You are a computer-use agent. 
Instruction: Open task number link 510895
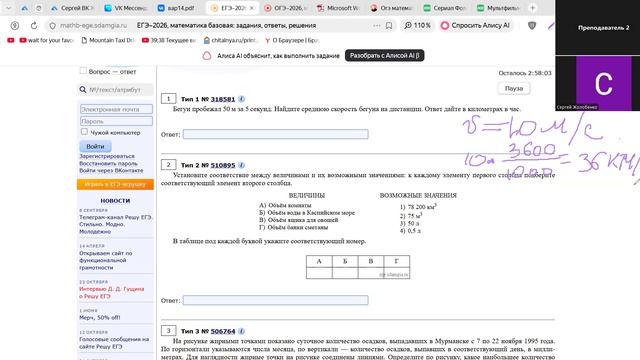pos(222,165)
